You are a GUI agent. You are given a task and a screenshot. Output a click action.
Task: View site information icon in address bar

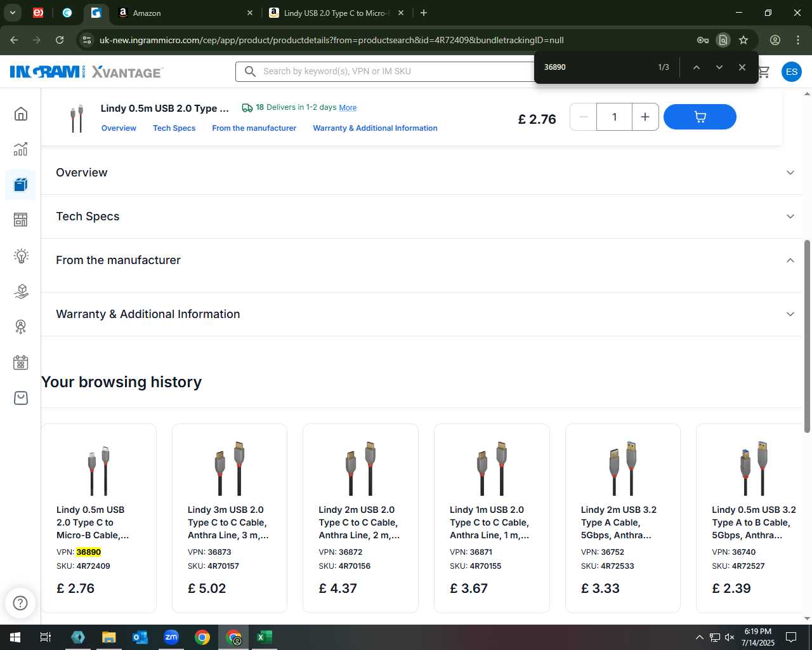[x=87, y=40]
